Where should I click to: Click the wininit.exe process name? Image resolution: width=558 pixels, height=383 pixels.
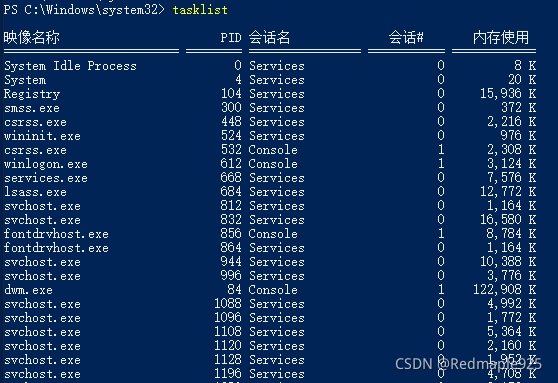click(42, 136)
